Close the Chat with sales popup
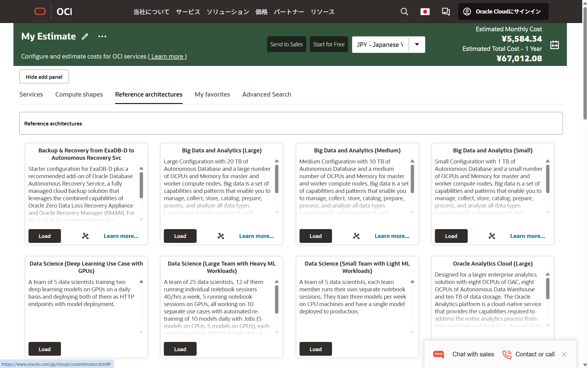588x368 pixels. pos(564,354)
